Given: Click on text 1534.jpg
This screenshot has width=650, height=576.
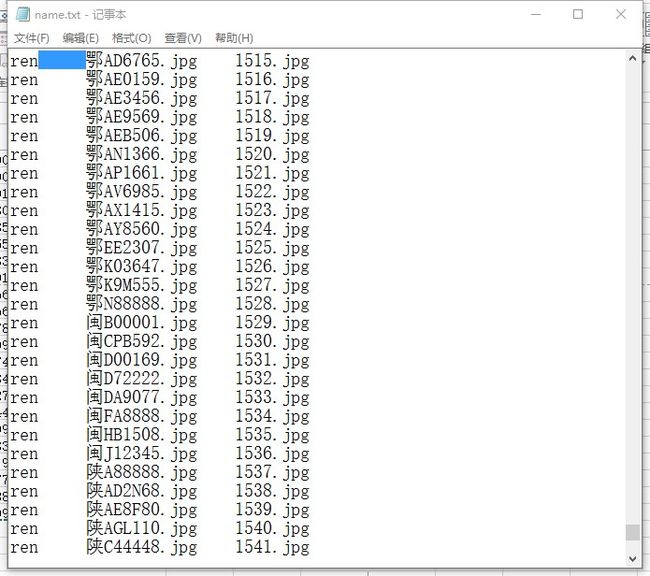Looking at the screenshot, I should (272, 416).
